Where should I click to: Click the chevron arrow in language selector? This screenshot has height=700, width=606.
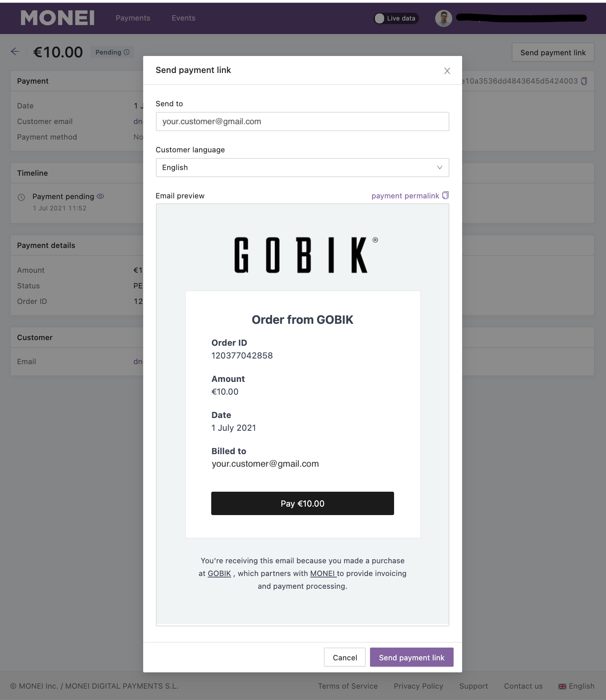click(x=439, y=168)
